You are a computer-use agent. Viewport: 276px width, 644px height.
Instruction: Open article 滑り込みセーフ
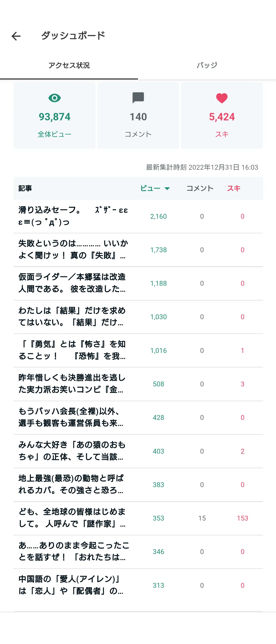coord(138,216)
